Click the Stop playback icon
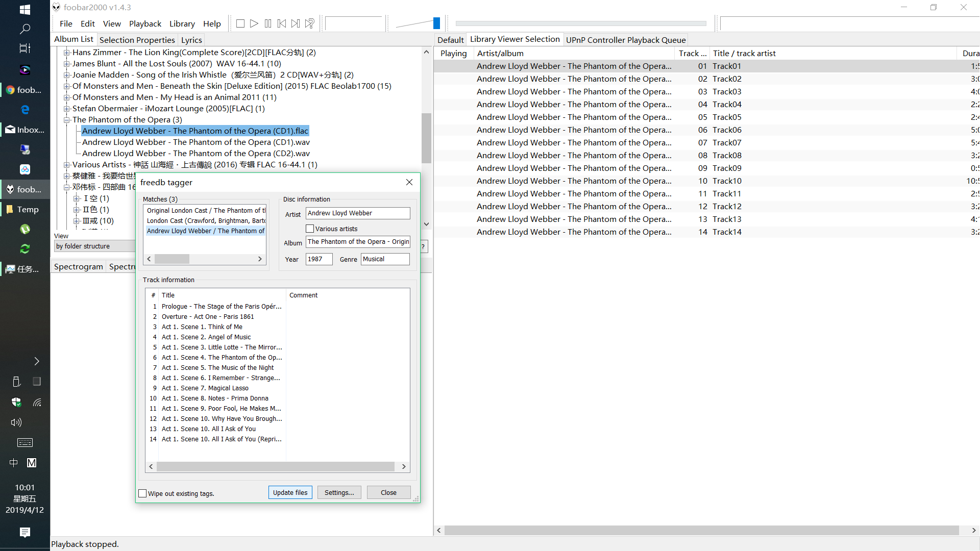Screen dimensions: 980x551 click(x=240, y=23)
